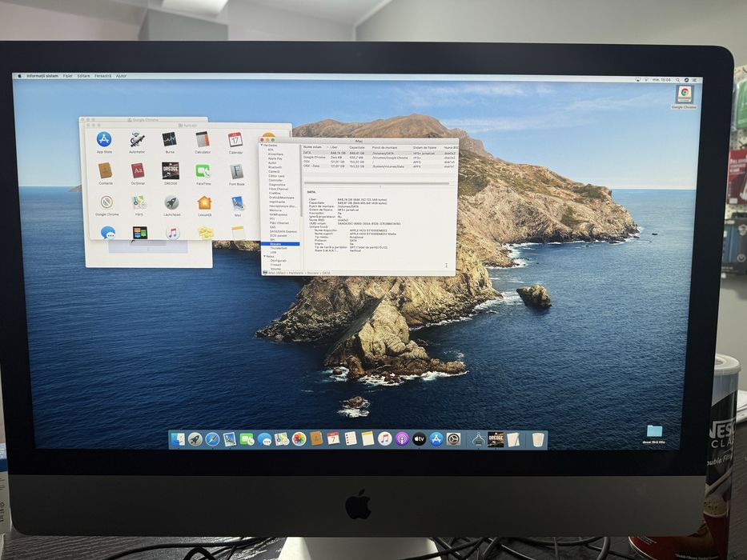The image size is (747, 560).
Task: Open App Store in the Applications window
Action: click(x=104, y=139)
